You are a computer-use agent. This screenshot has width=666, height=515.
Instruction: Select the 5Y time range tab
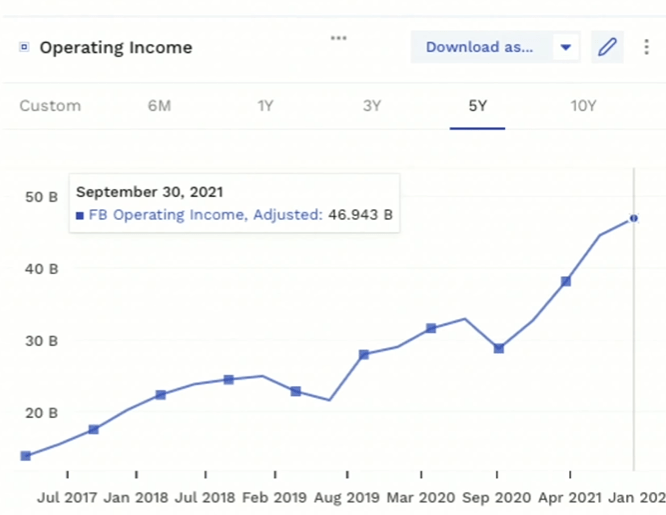point(477,105)
